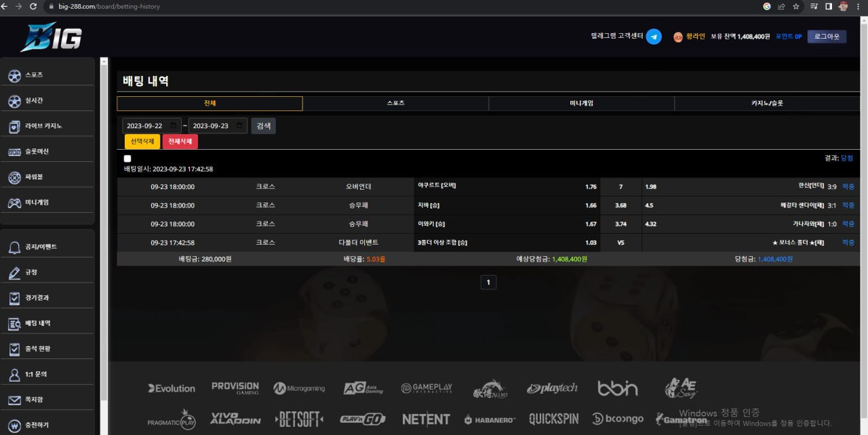Open the 쪽지함 envelope icon
This screenshot has width=868, height=435.
14,400
